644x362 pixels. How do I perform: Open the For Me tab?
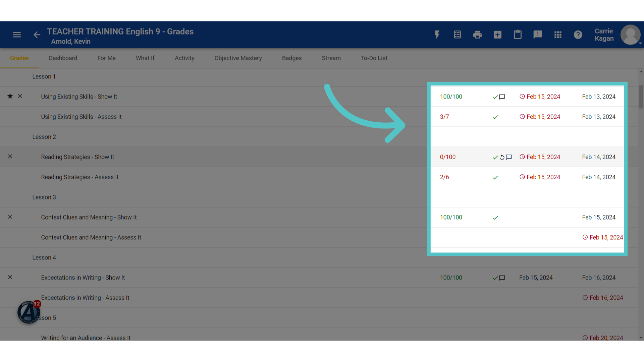point(107,58)
